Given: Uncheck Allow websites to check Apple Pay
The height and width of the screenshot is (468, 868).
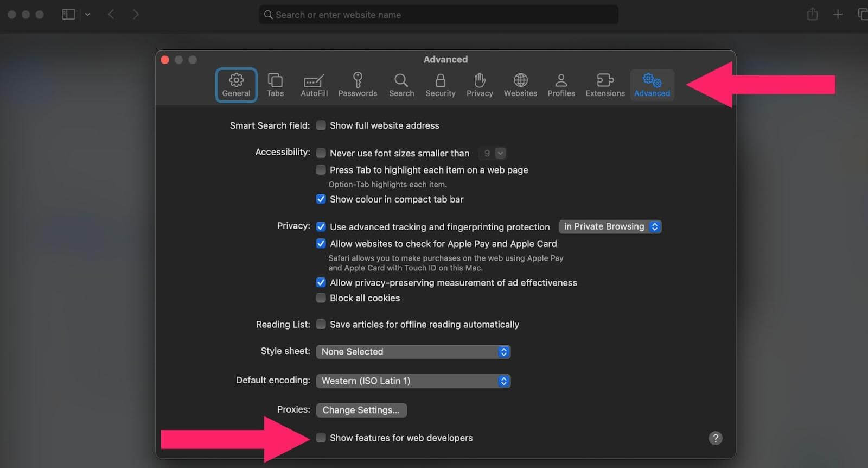Looking at the screenshot, I should (x=321, y=244).
